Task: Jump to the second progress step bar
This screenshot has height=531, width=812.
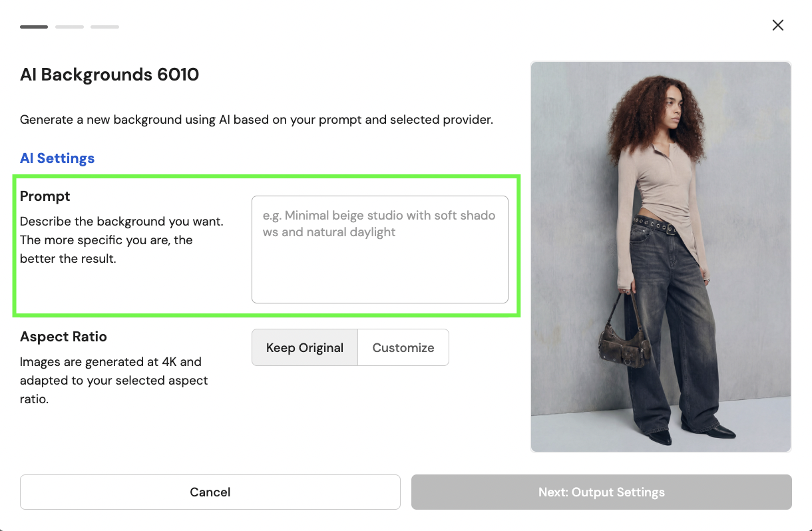Action: pyautogui.click(x=69, y=27)
